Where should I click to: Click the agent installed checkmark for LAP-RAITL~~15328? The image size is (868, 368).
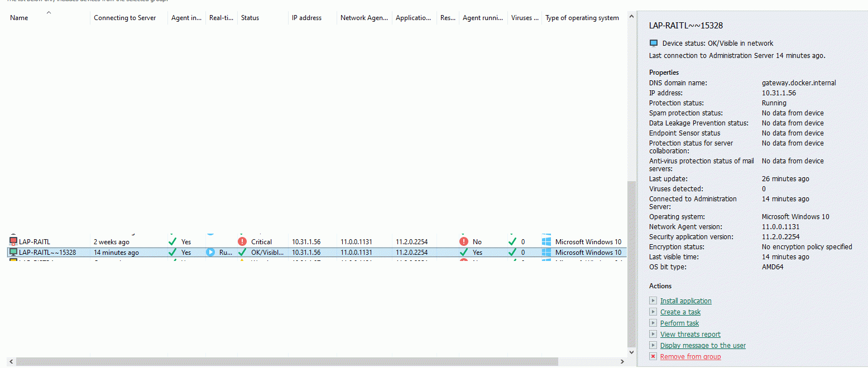[x=172, y=252]
